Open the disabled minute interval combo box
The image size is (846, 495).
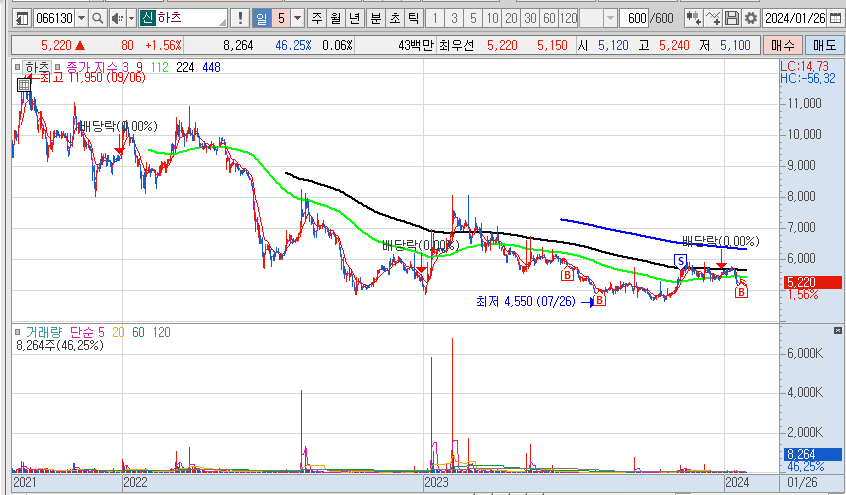click(598, 18)
